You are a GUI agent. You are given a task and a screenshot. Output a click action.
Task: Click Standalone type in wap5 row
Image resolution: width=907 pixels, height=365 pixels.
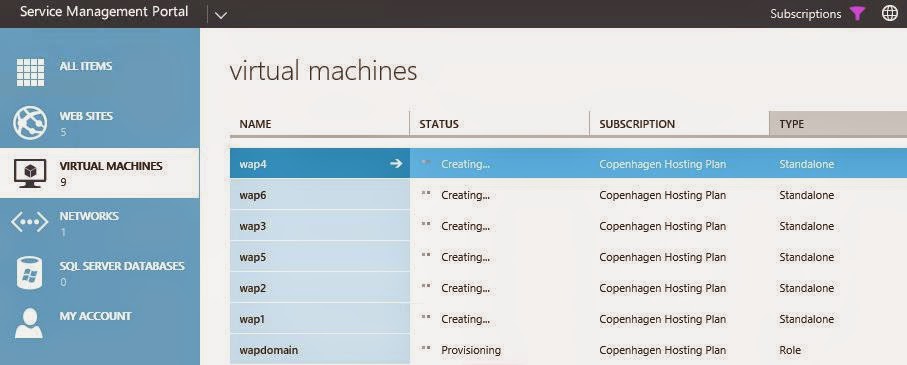806,257
